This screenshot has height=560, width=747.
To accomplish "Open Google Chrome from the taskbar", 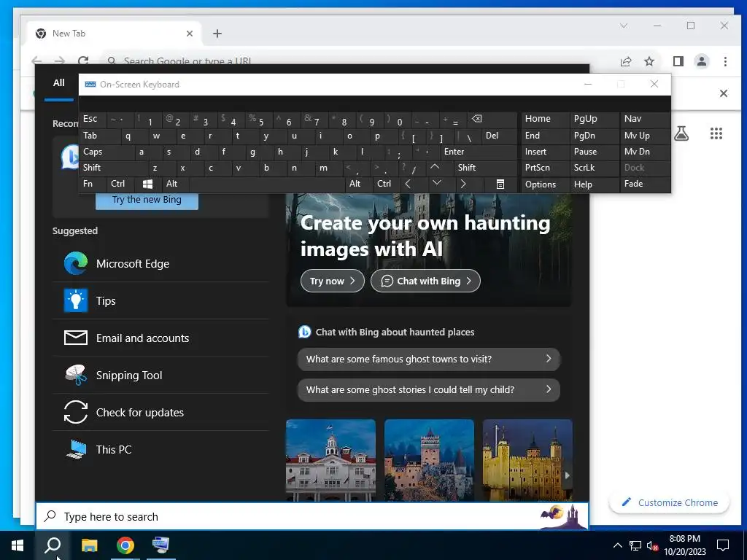I will pos(125,545).
